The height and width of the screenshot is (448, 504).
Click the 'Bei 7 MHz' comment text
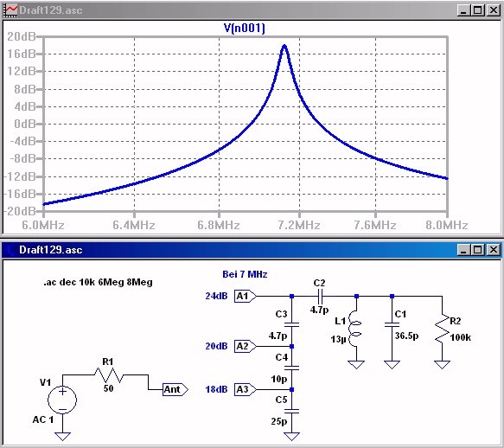click(x=245, y=274)
